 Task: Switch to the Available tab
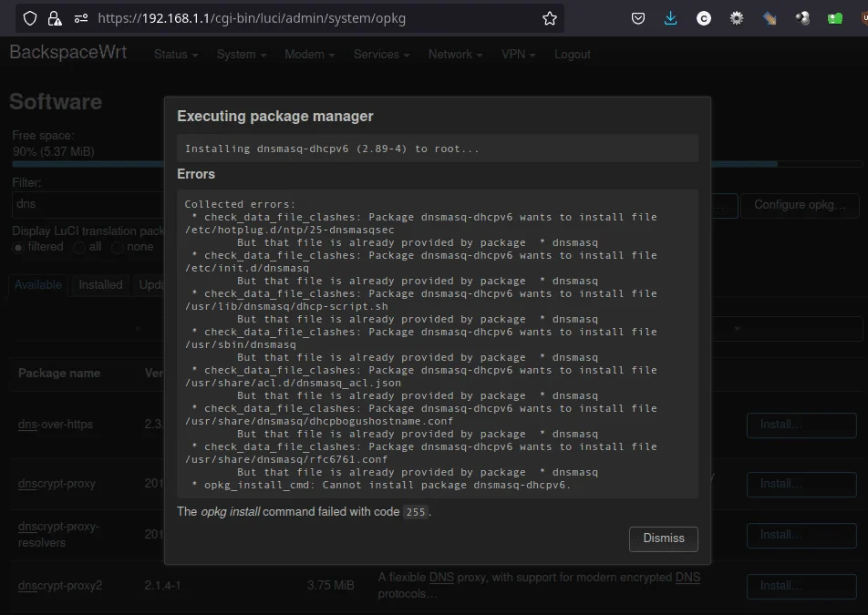pos(38,285)
